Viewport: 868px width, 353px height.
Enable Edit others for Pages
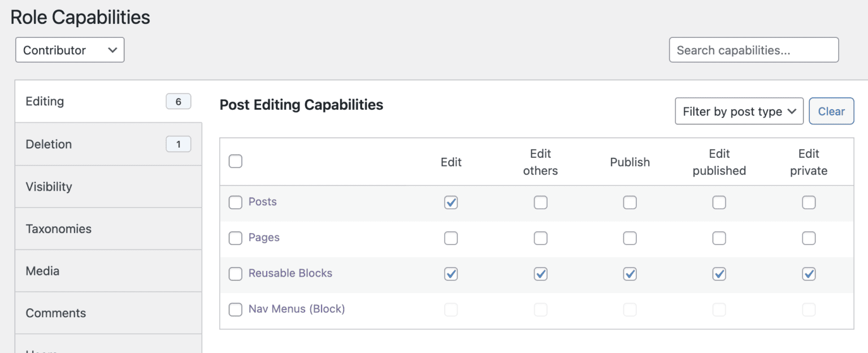coord(541,238)
